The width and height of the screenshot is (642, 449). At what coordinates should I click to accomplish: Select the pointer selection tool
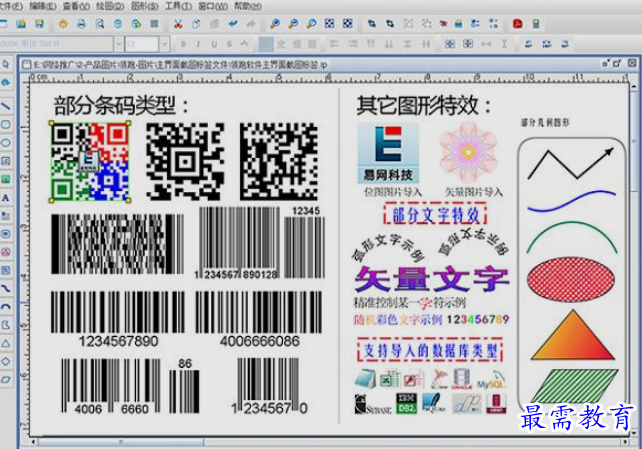pos(6,64)
